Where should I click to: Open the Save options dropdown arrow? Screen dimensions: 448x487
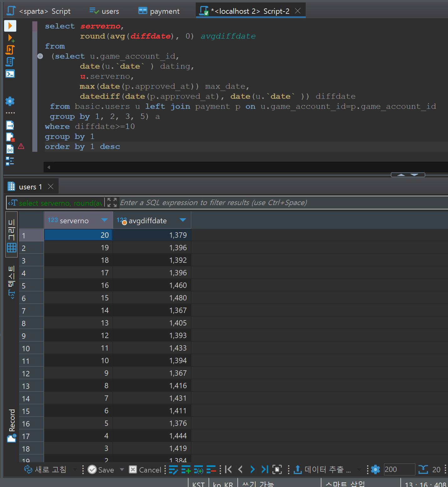[122, 469]
